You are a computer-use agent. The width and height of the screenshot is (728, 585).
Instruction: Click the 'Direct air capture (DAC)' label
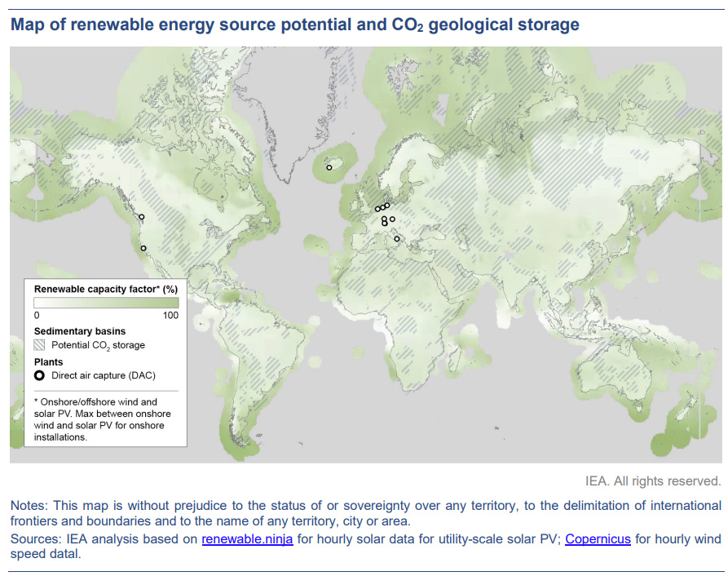pyautogui.click(x=104, y=375)
